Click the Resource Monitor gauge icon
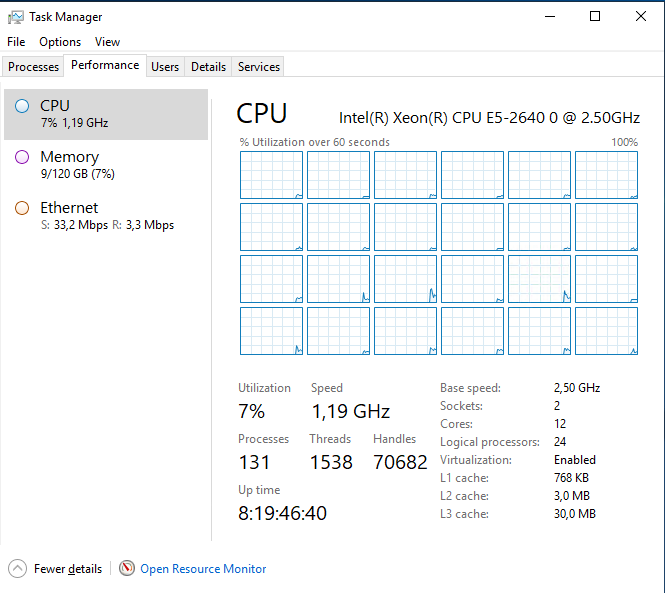This screenshot has height=593, width=665. pos(127,569)
